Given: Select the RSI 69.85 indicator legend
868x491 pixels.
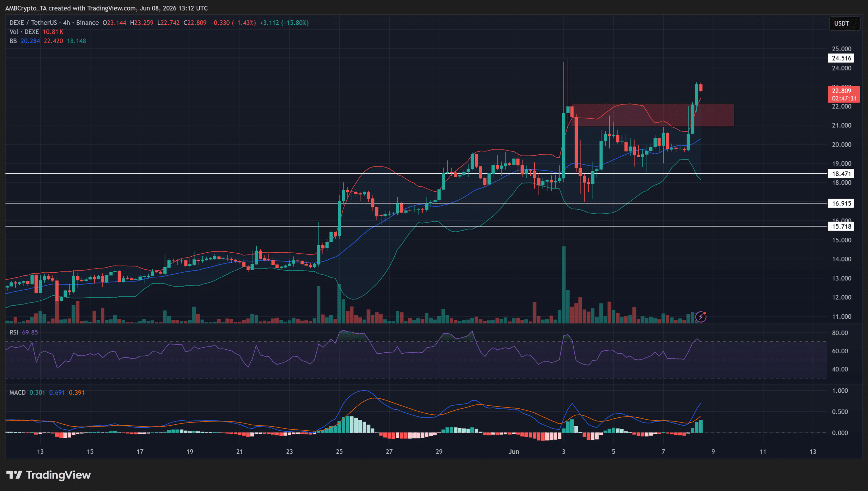Looking at the screenshot, I should [x=24, y=332].
